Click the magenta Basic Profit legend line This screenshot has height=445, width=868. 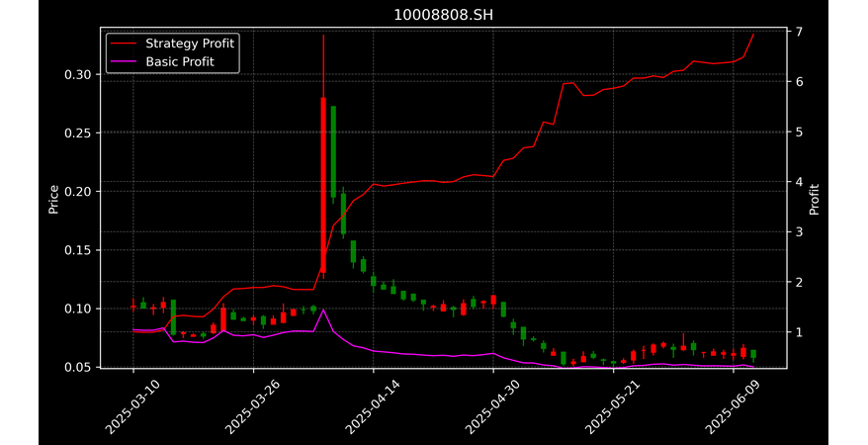tap(124, 61)
